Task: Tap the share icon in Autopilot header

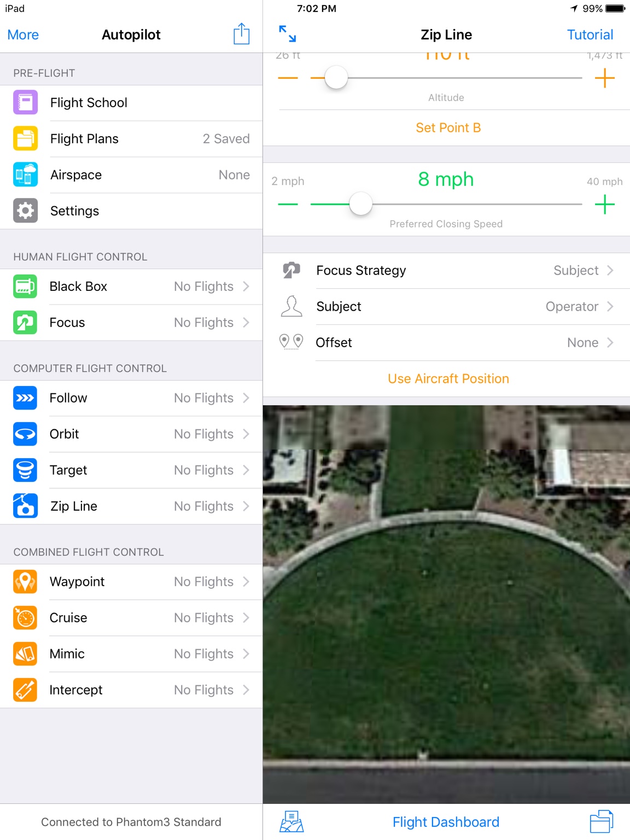Action: (x=241, y=34)
